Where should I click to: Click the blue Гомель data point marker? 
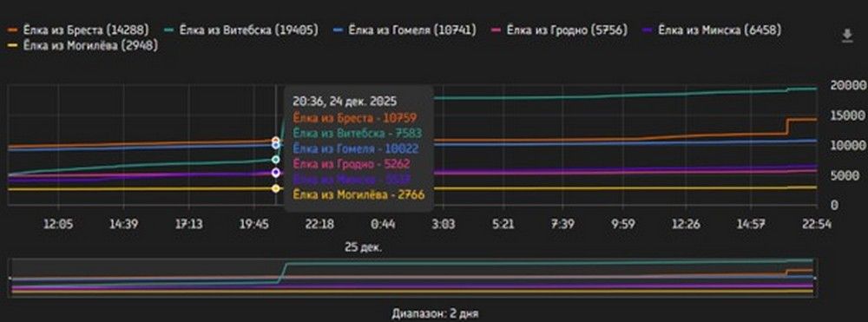[x=276, y=146]
